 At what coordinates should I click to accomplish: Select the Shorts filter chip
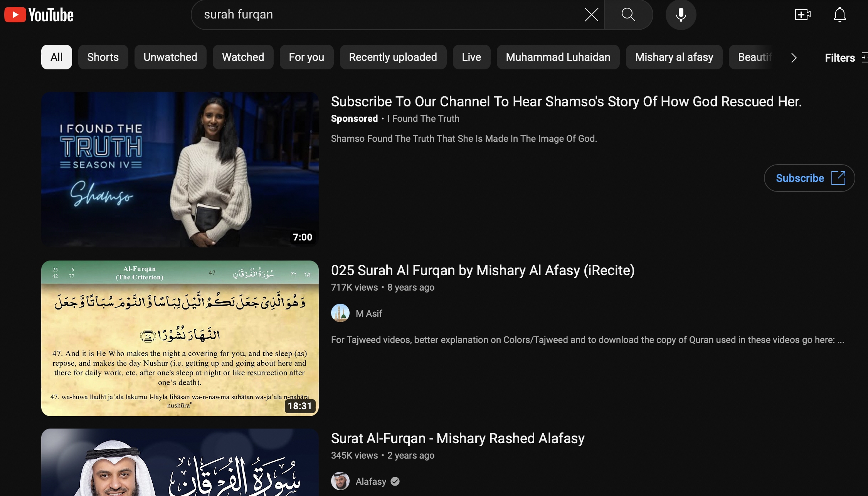[x=103, y=57]
